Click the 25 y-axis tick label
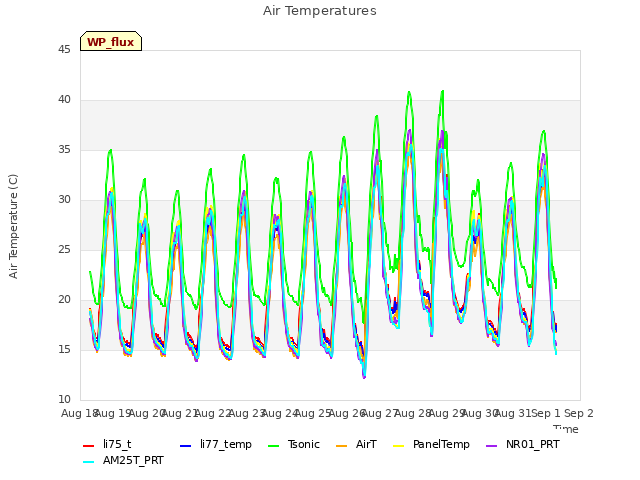The width and height of the screenshot is (640, 480). 64,250
